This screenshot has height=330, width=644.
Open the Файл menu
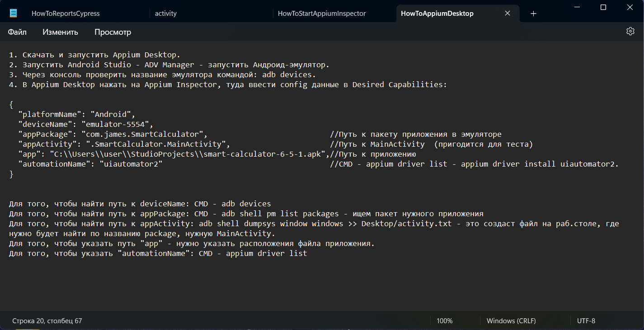coord(17,32)
